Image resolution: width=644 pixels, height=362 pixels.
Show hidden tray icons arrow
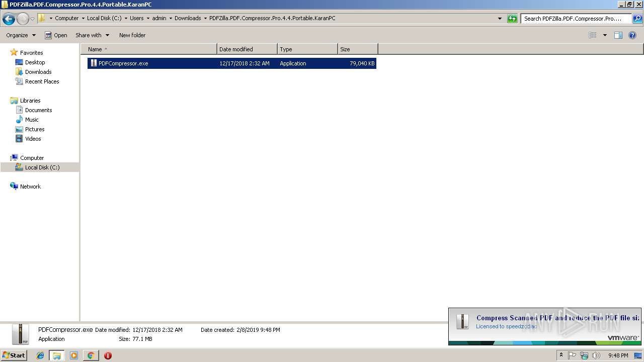561,355
